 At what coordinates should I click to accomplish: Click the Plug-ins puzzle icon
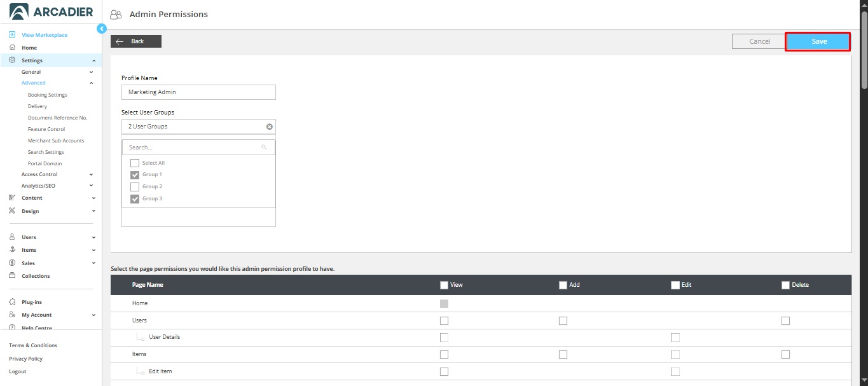(x=12, y=302)
